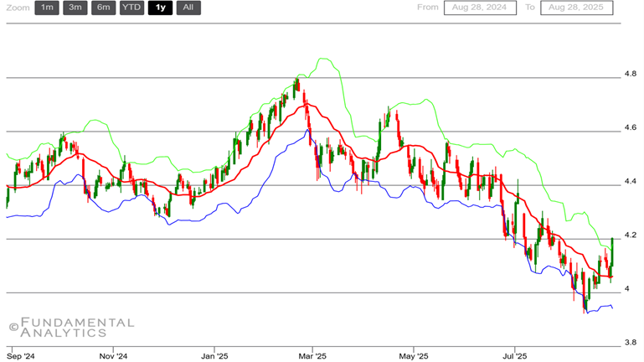Choose the YTD zoom option
The width and height of the screenshot is (644, 362).
[x=131, y=8]
